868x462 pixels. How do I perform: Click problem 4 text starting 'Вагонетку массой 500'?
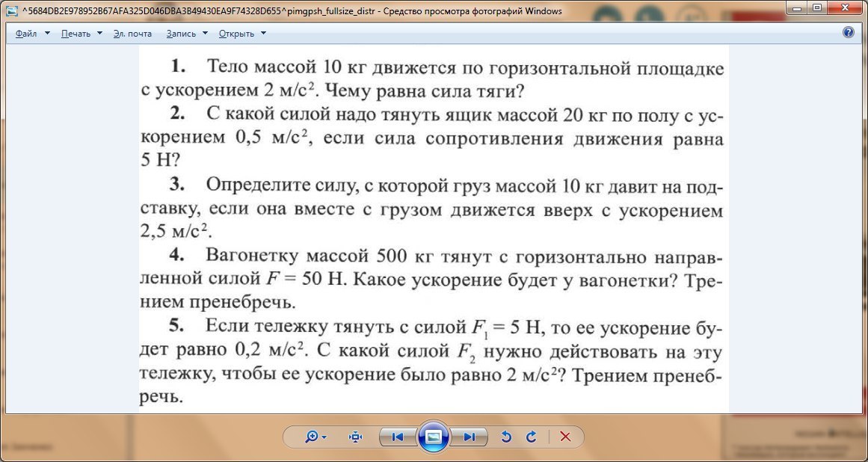432,278
